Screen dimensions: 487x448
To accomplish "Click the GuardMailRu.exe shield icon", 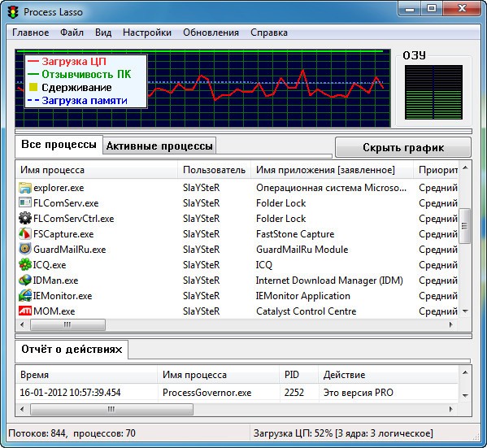I will coord(25,249).
